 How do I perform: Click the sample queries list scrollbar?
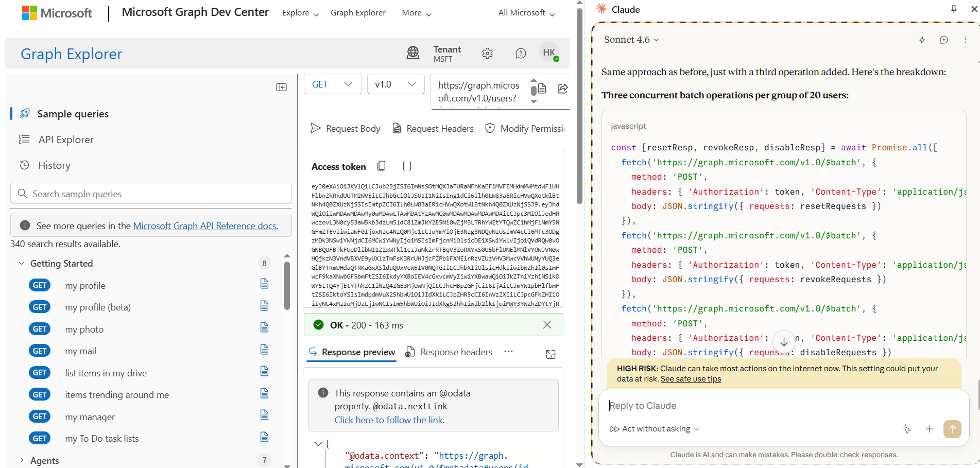(287, 286)
